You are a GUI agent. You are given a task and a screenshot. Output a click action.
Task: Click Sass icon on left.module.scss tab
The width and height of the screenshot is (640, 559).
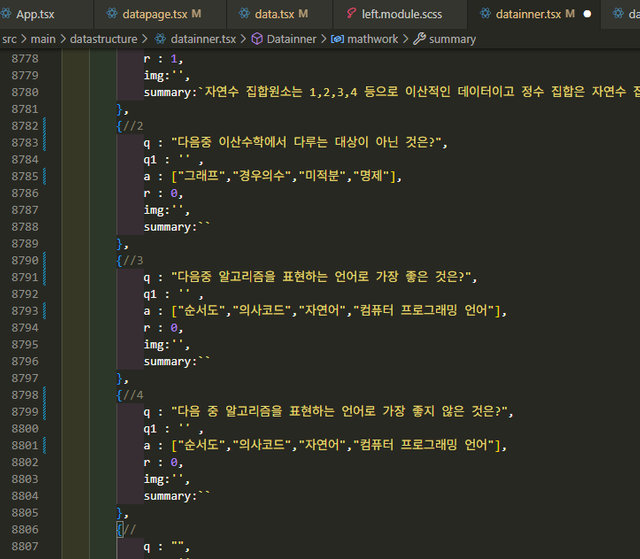[x=351, y=13]
